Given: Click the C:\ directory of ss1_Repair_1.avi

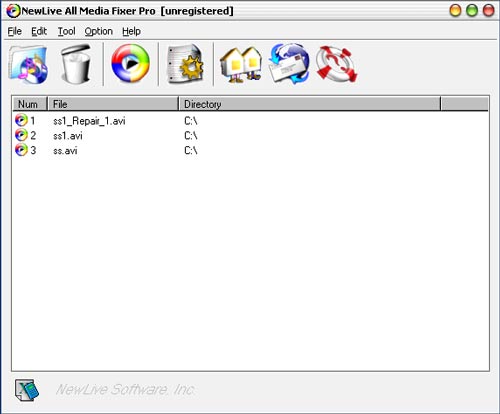Looking at the screenshot, I should pyautogui.click(x=191, y=121).
